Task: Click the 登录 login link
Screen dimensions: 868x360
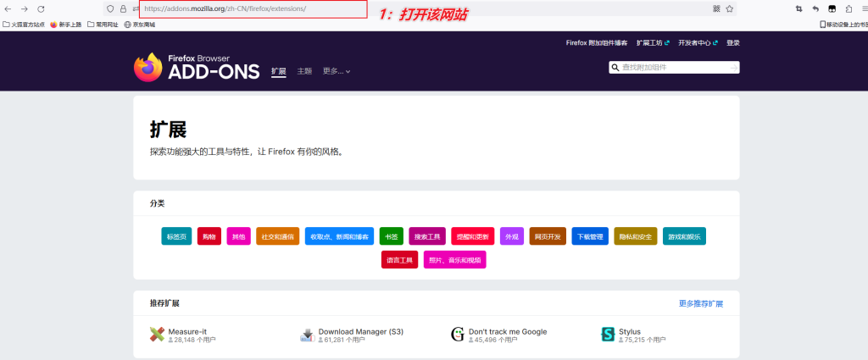Action: (x=733, y=42)
